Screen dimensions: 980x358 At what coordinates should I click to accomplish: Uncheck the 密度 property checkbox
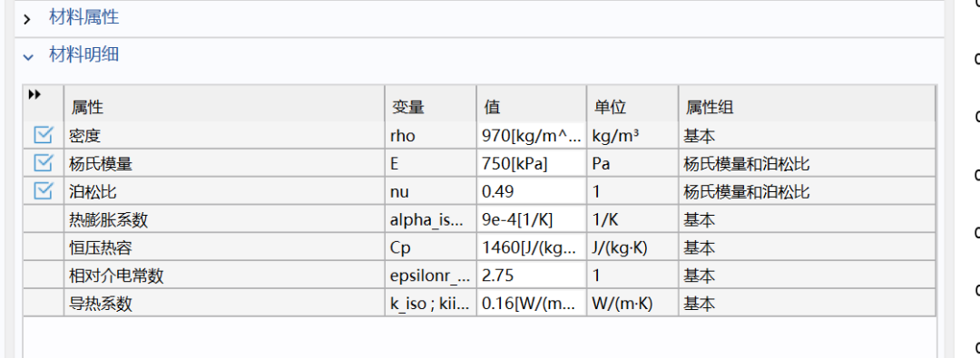pos(44,135)
